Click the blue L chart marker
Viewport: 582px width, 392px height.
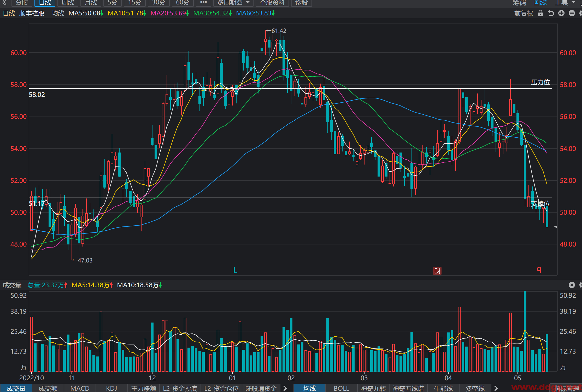click(x=235, y=270)
